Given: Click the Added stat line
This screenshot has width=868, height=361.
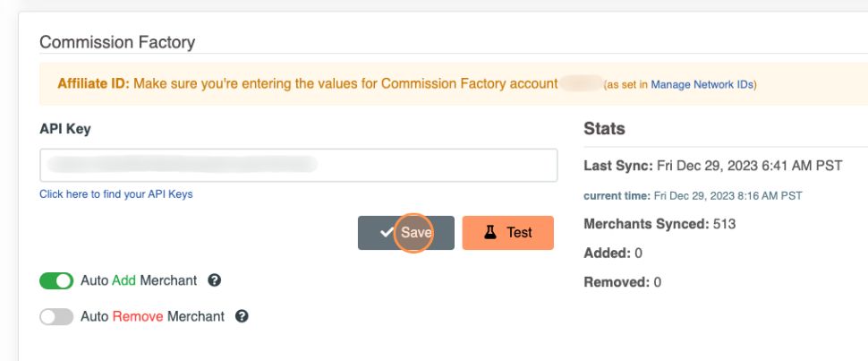Looking at the screenshot, I should coord(613,253).
